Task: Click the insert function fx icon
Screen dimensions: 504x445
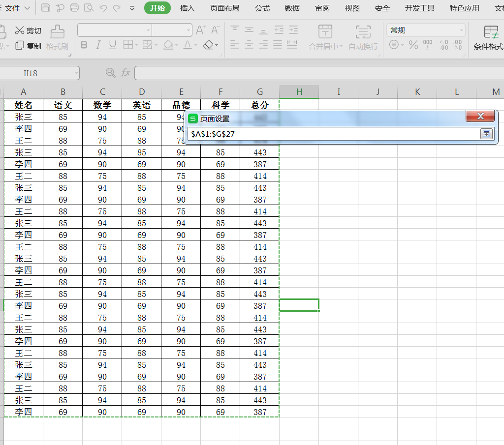Action: 126,73
